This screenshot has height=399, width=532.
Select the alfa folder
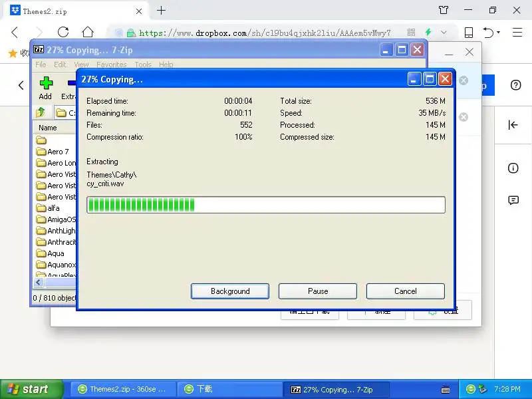pos(48,208)
